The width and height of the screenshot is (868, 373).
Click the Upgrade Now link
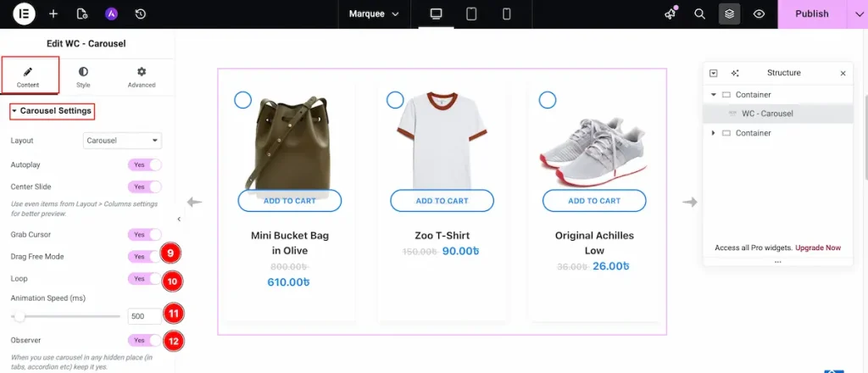click(x=817, y=248)
